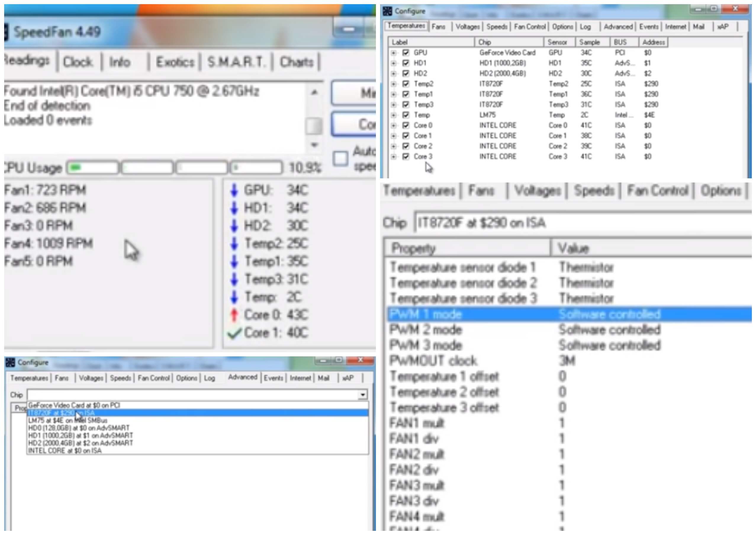Click the log scroll-down arrow in SpeedFan
756x535 pixels.
coord(314,145)
